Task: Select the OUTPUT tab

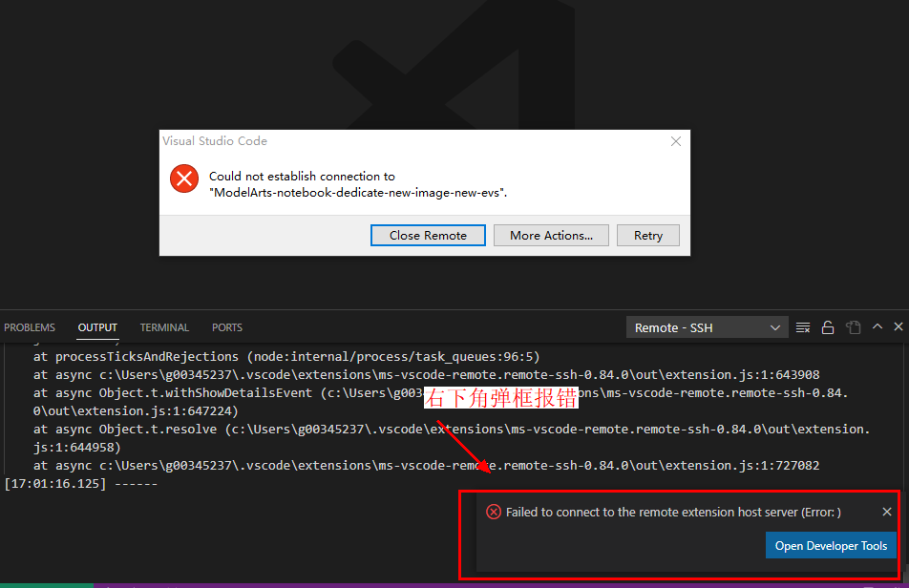Action: 97,327
